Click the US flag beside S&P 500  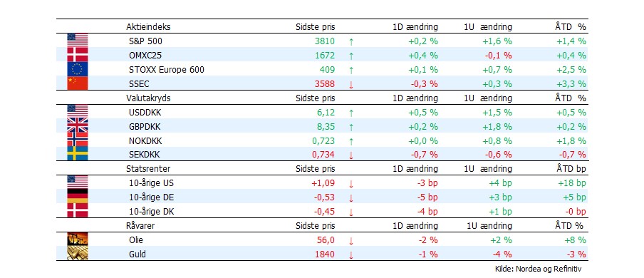point(78,41)
